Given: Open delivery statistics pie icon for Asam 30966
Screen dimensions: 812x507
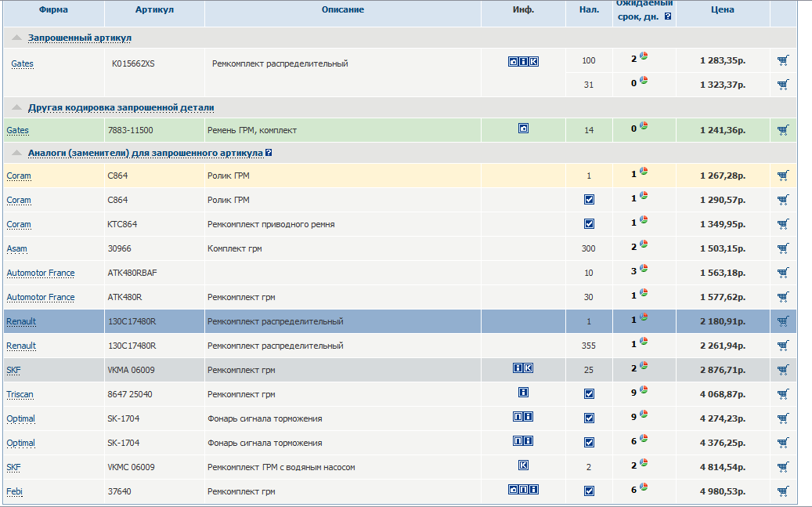Looking at the screenshot, I should 644,246.
